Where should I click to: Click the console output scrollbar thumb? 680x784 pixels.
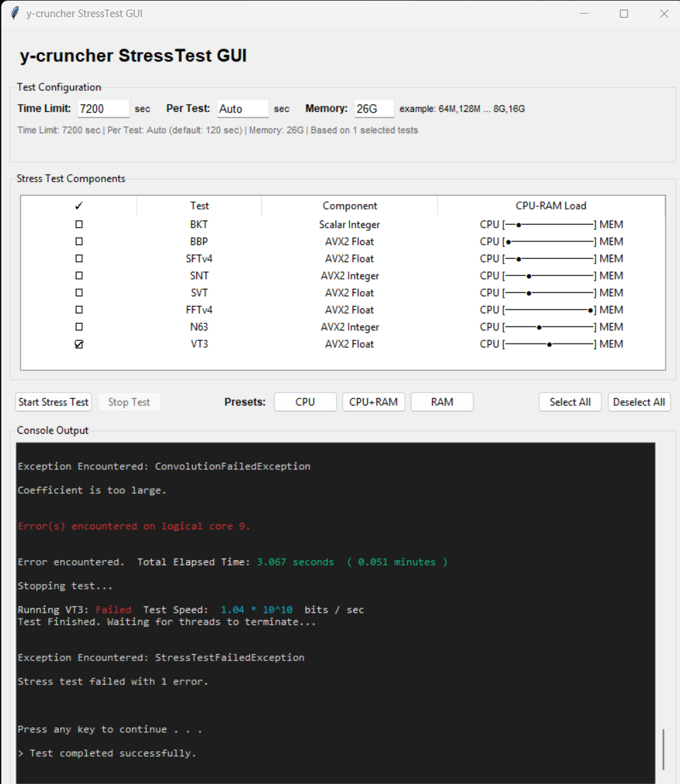(664, 749)
